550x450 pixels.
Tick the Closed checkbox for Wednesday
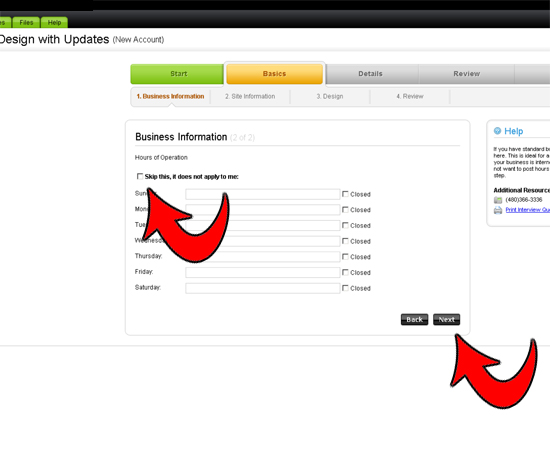coord(345,241)
